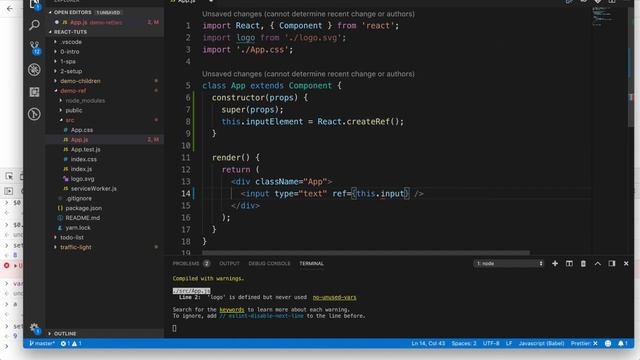Open the GitLens clock icon view
Image resolution: width=640 pixels, height=360 pixels.
point(34,114)
